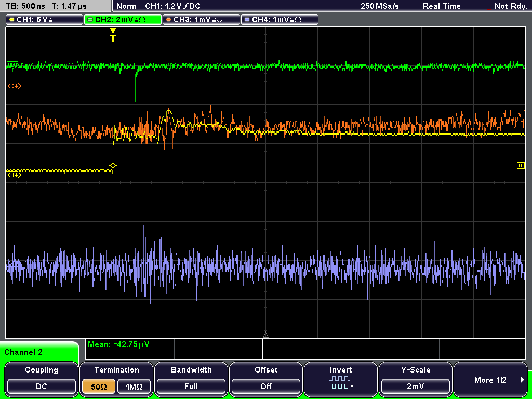Click the C4 ground level marker
Screen dimensions: 532x399
click(x=14, y=262)
